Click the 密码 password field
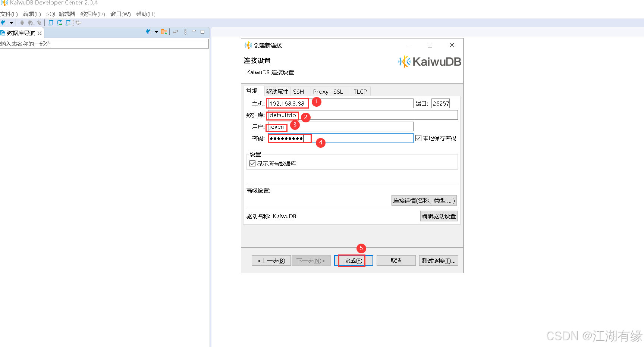Screen dimensions: 644x347 point(340,138)
